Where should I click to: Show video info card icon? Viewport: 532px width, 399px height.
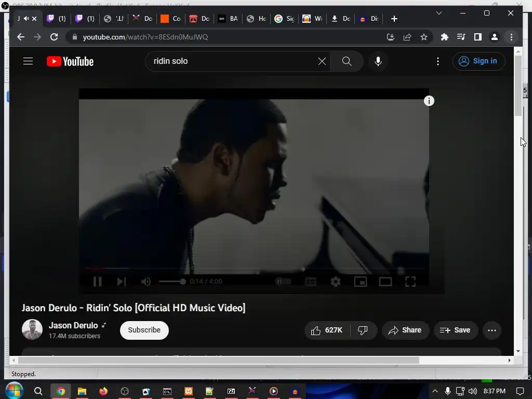pyautogui.click(x=429, y=101)
